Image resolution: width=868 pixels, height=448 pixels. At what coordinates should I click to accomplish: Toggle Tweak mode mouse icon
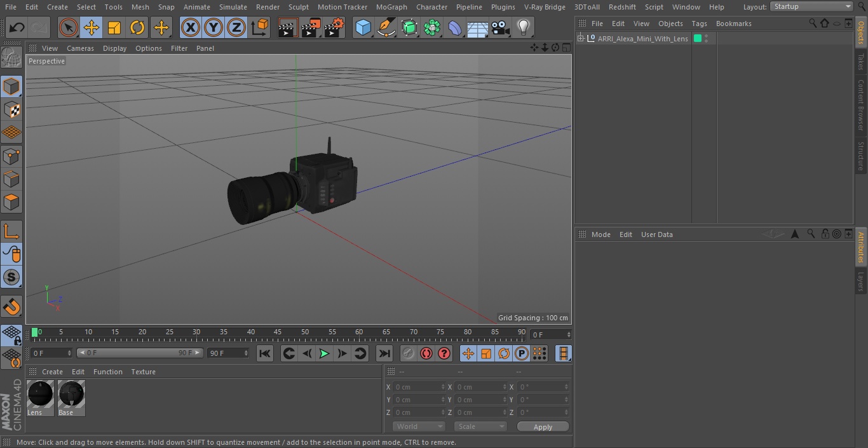coord(11,254)
